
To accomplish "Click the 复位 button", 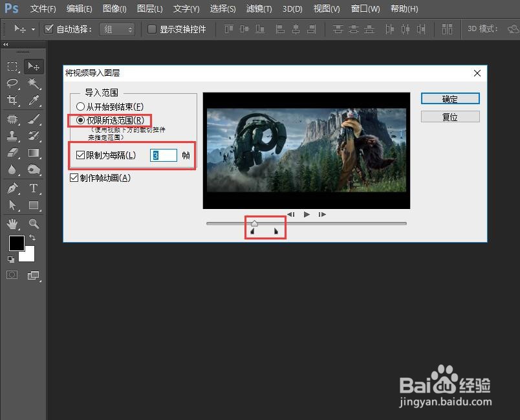I will 450,116.
